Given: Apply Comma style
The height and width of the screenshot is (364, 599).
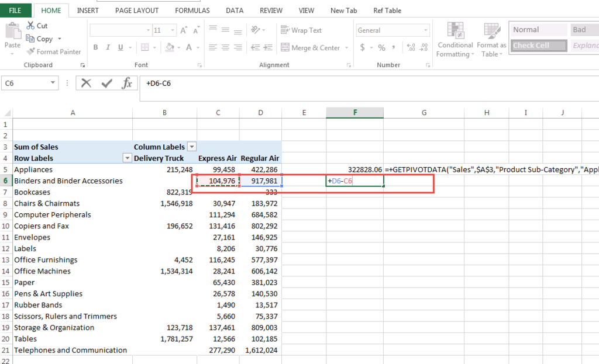Looking at the screenshot, I should [393, 47].
